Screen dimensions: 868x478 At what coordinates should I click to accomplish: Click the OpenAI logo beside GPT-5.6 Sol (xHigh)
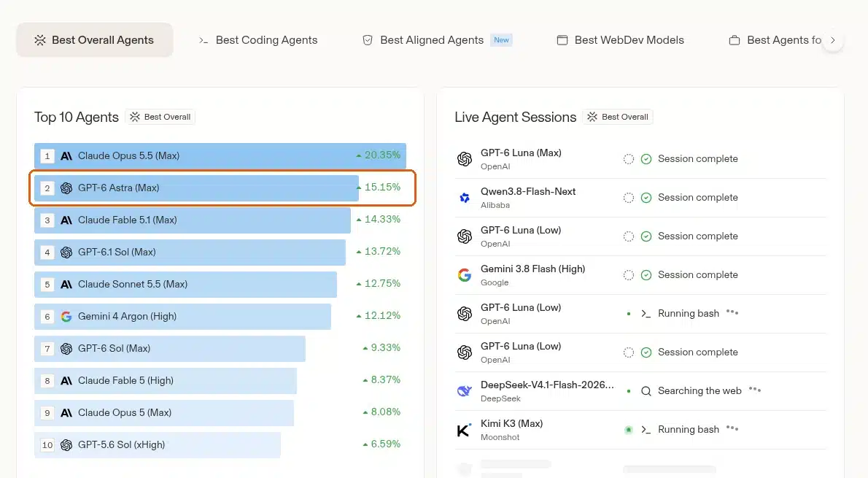(66, 445)
